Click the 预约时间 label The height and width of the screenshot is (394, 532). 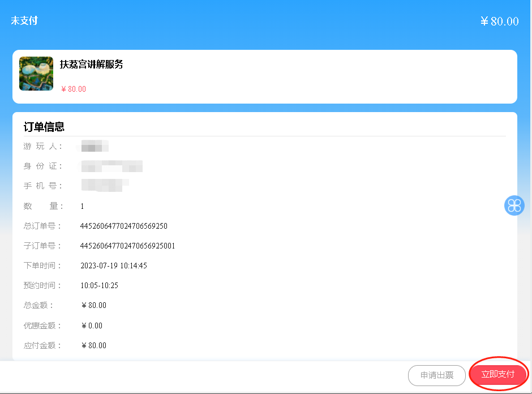tap(42, 285)
